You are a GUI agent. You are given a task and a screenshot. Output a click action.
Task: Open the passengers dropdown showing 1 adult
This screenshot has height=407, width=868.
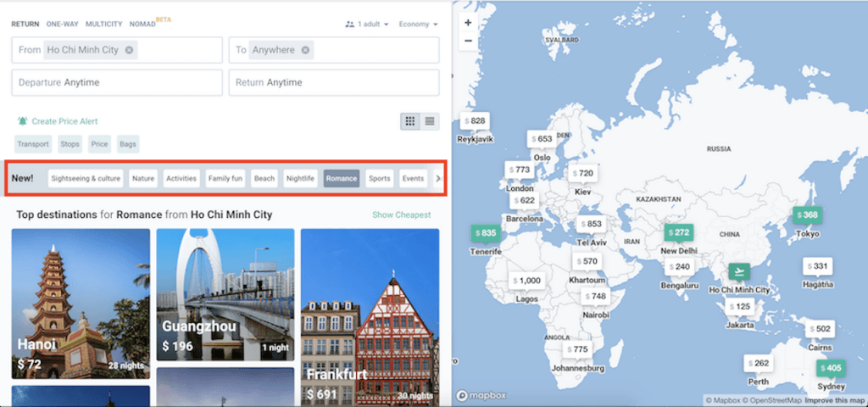(x=366, y=25)
